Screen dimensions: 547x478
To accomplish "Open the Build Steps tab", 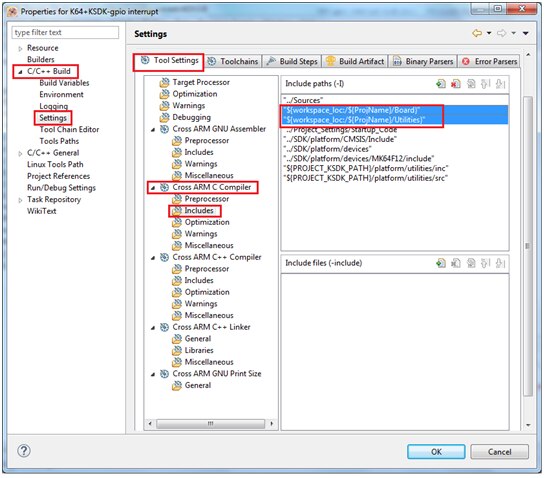I will click(x=292, y=61).
